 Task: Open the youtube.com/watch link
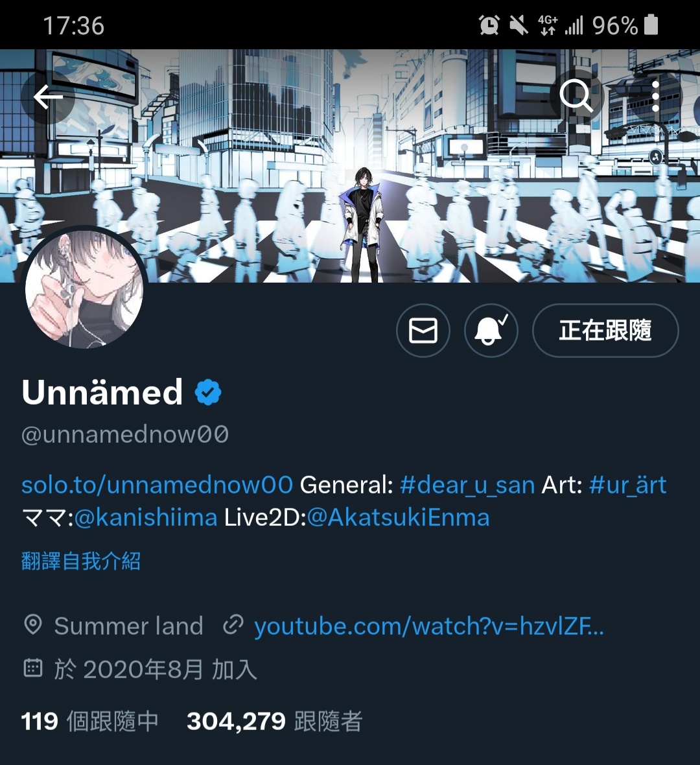429,626
